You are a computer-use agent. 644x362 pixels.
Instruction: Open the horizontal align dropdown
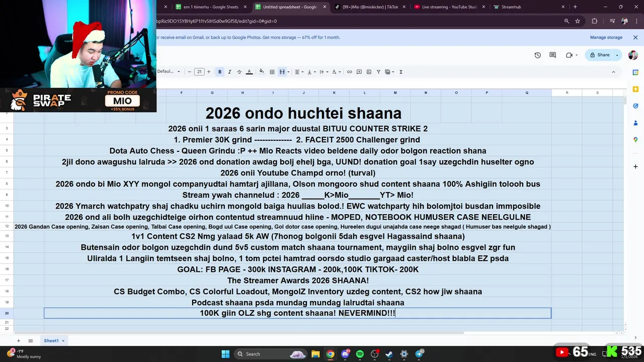tap(299, 72)
